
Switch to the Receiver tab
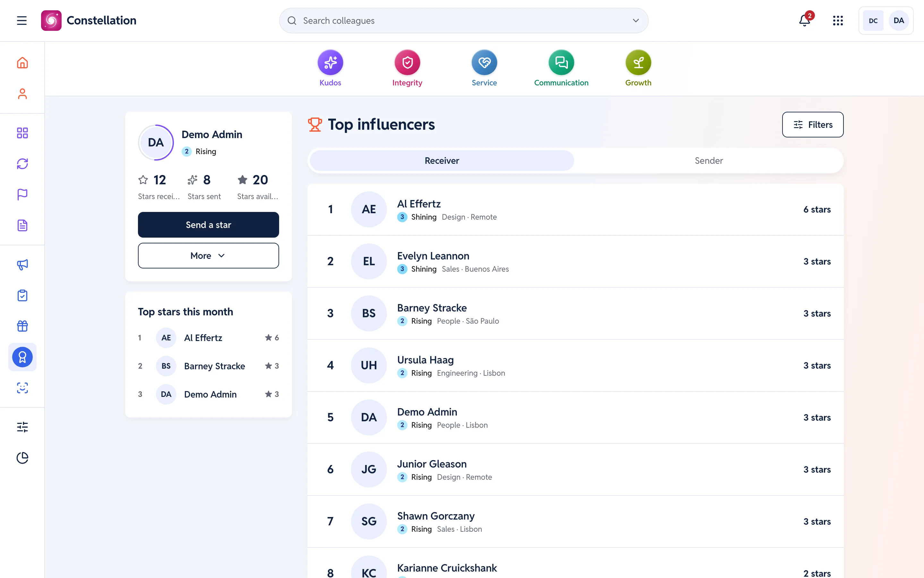[442, 161]
